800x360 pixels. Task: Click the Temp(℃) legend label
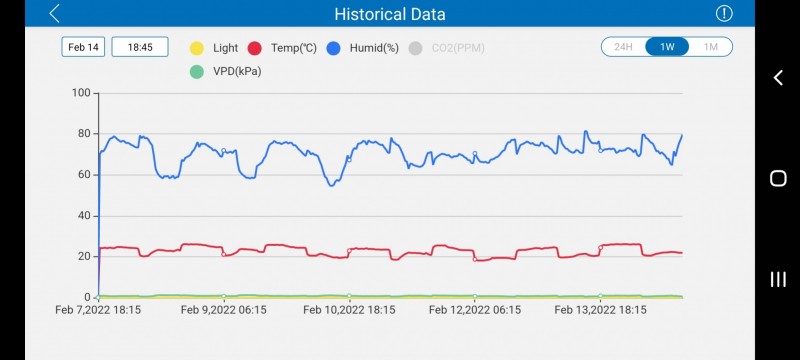294,48
